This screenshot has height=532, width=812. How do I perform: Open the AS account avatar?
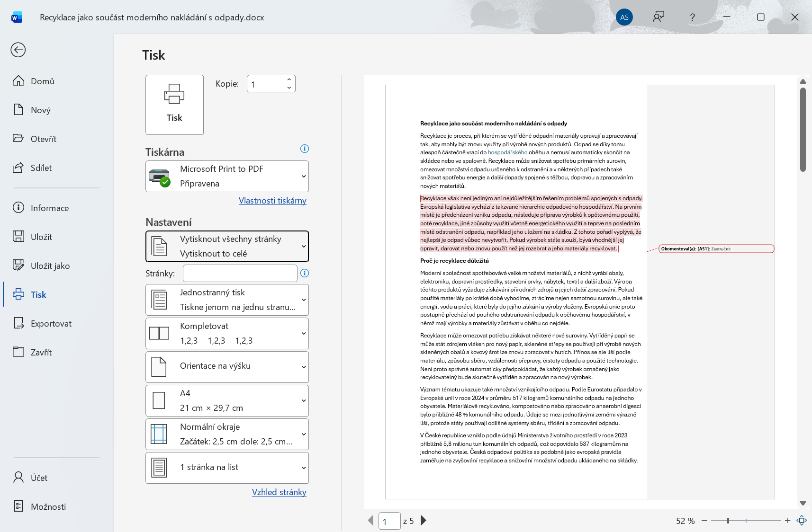click(x=624, y=17)
